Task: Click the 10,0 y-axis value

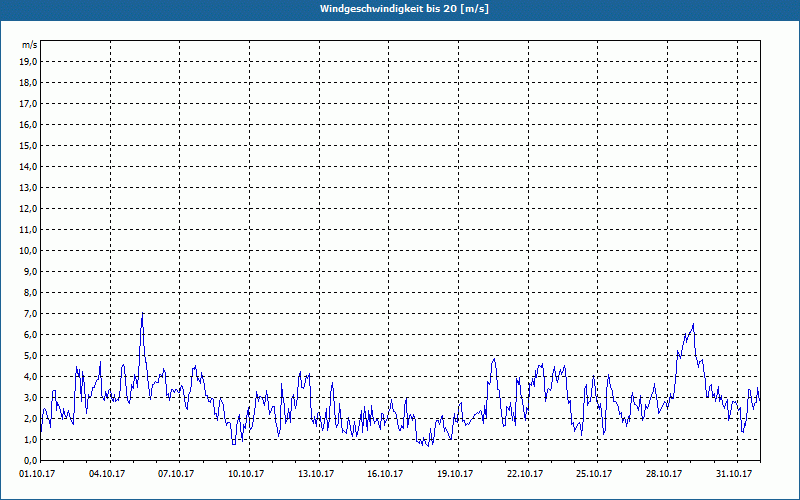Action: tap(29, 251)
